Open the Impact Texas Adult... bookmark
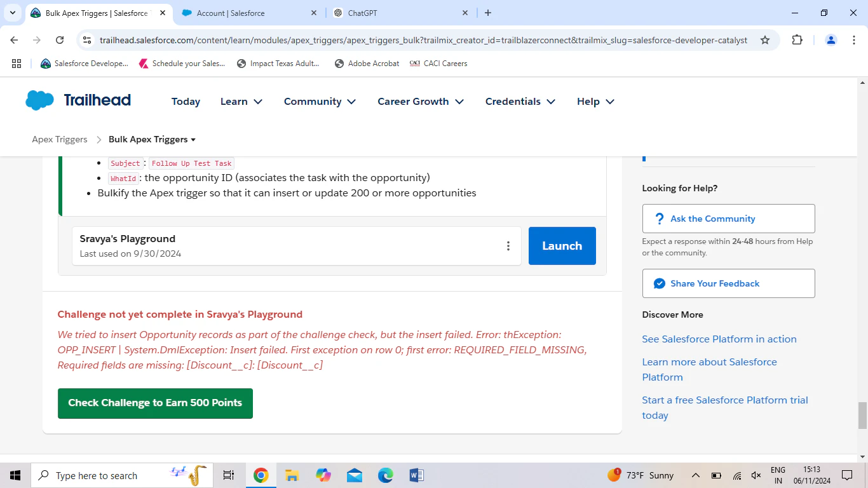Viewport: 868px width, 488px height. pyautogui.click(x=278, y=64)
